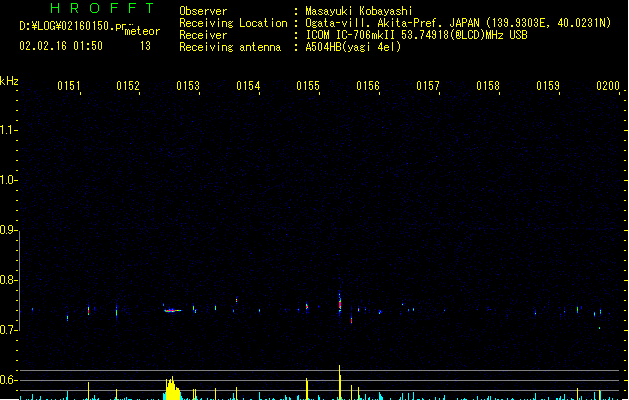Click the 0.7 kHz frequency label

click(8, 330)
